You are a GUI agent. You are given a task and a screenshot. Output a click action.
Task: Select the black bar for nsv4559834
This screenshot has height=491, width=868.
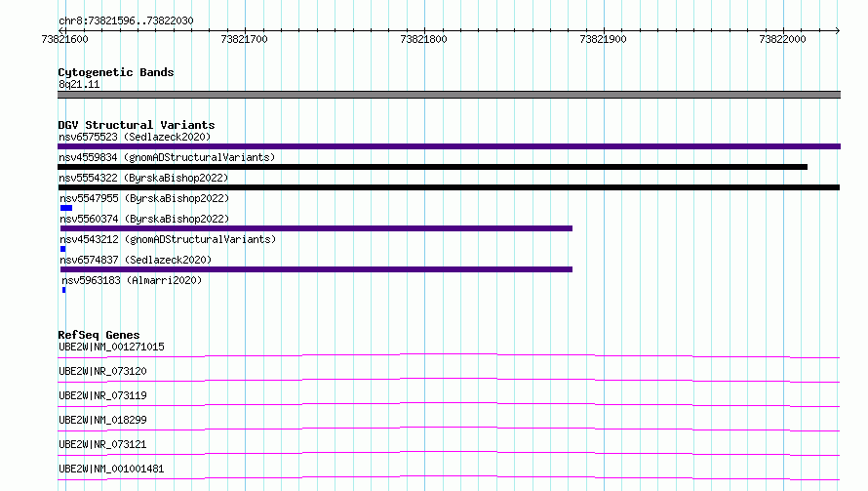tap(432, 167)
